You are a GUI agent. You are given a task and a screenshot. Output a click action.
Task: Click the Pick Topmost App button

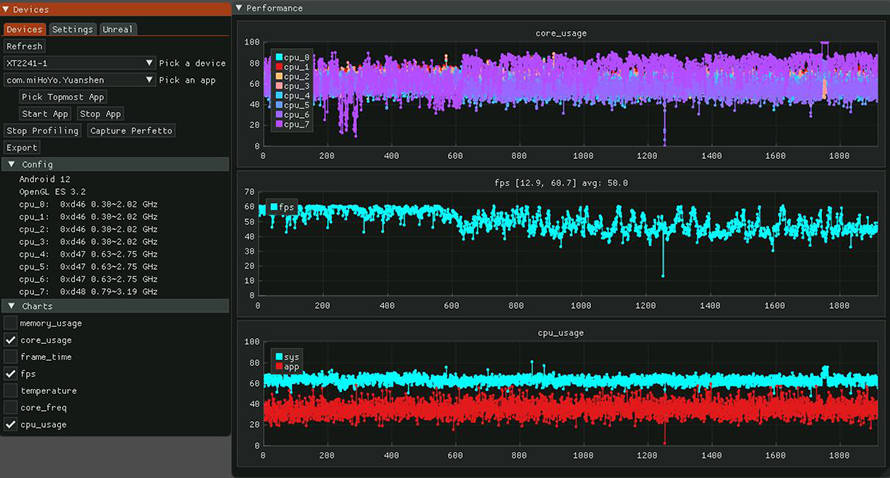click(63, 97)
